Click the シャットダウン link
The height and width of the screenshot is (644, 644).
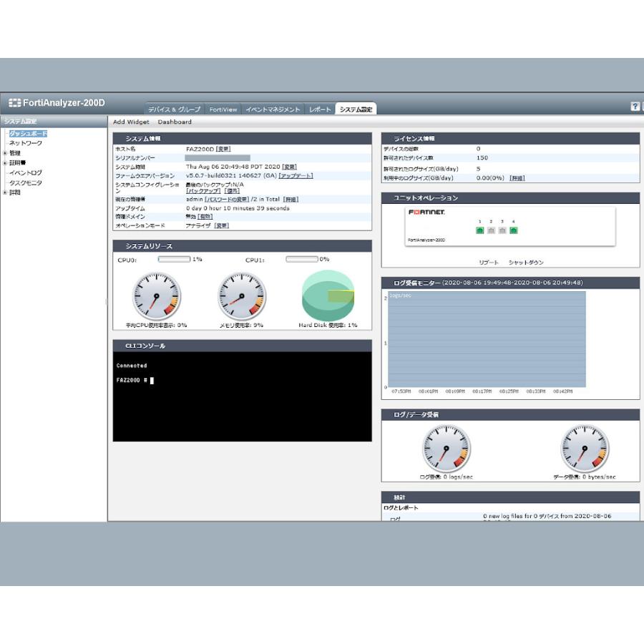pyautogui.click(x=526, y=263)
